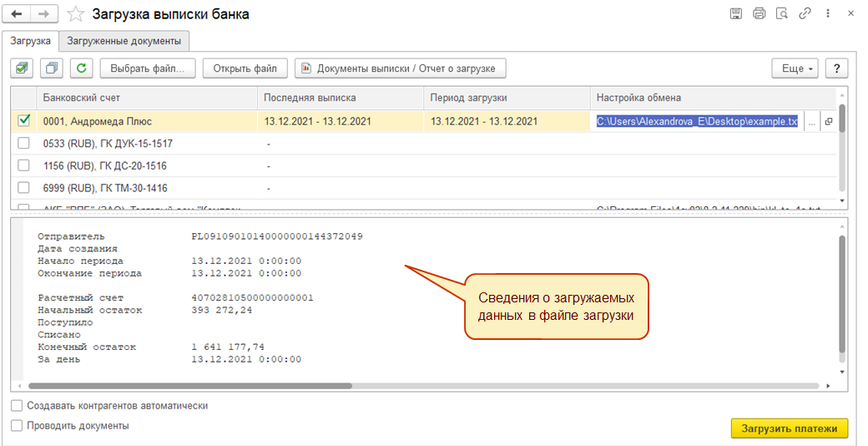Go back with the left arrow

pyautogui.click(x=17, y=14)
